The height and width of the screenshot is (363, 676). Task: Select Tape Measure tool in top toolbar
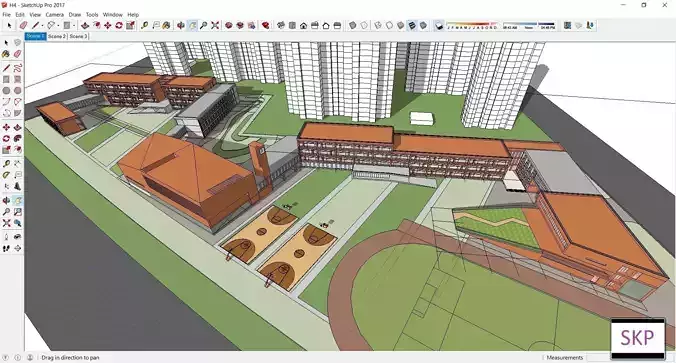(144, 25)
